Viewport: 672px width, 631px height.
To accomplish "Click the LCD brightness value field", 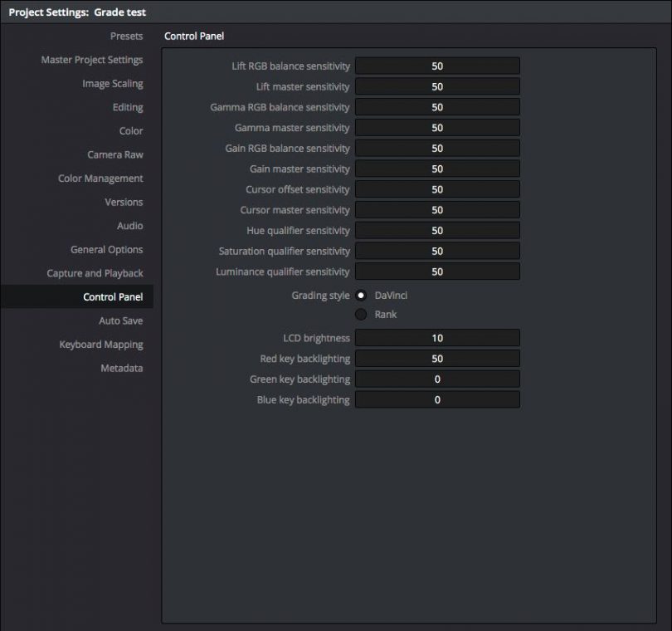I will coord(437,338).
